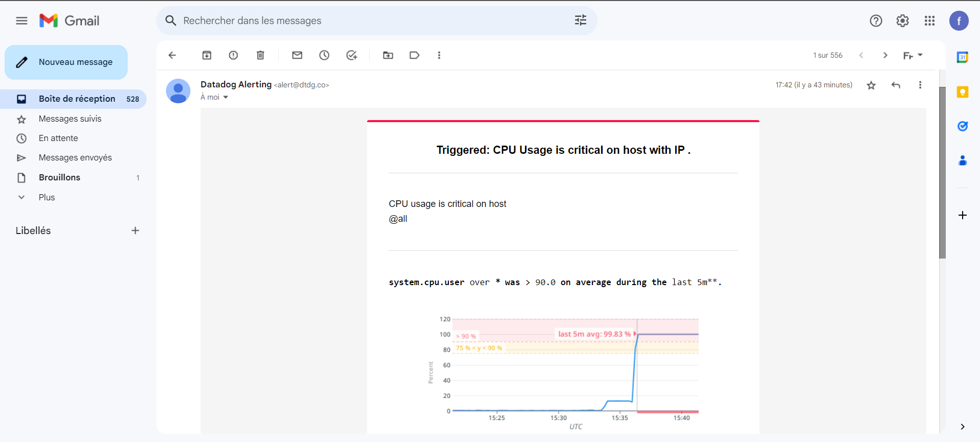Compose with Nouveau message button
Viewport: 980px width, 442px height.
[66, 62]
